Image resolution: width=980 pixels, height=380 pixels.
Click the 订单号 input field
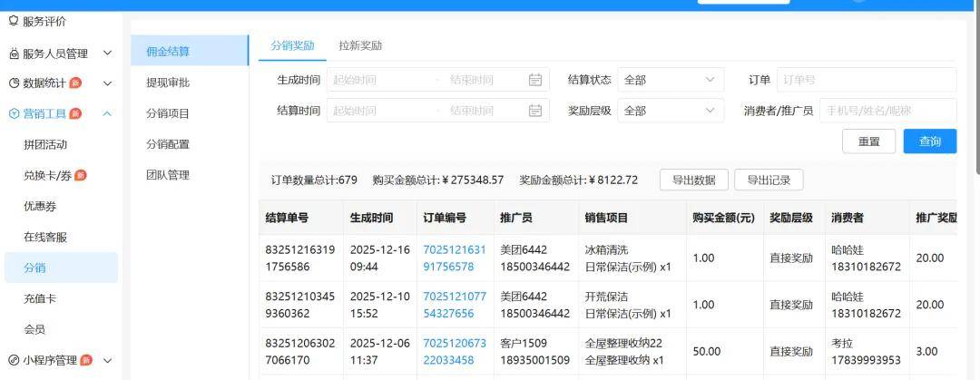click(x=866, y=80)
